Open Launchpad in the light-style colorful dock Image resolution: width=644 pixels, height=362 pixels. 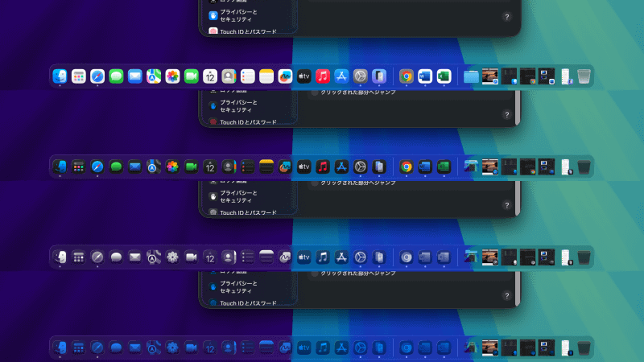[78, 76]
